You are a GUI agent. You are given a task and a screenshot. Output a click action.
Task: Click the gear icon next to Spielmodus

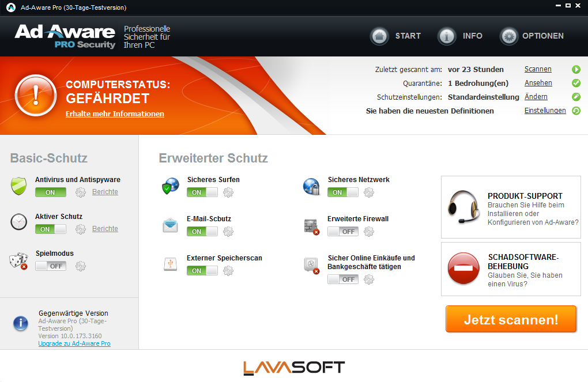81,266
